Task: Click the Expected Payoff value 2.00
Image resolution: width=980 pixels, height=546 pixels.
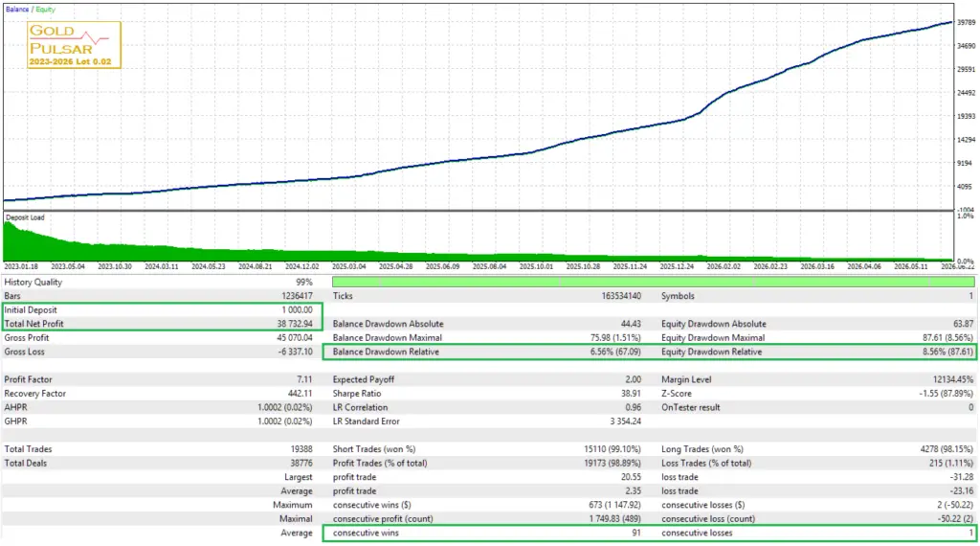Action: pos(634,379)
